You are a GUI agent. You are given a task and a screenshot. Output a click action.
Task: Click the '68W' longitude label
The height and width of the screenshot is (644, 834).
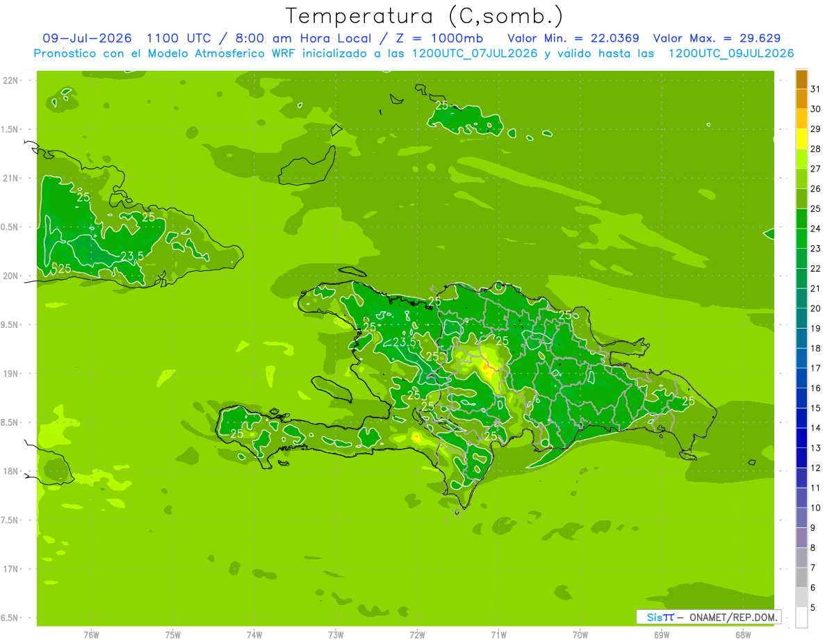(743, 635)
